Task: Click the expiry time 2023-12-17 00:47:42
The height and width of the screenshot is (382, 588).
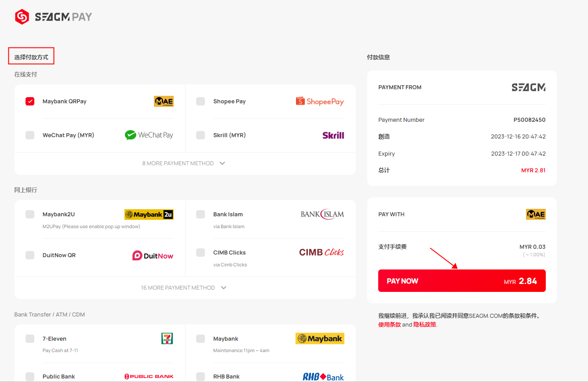Action: coord(519,154)
